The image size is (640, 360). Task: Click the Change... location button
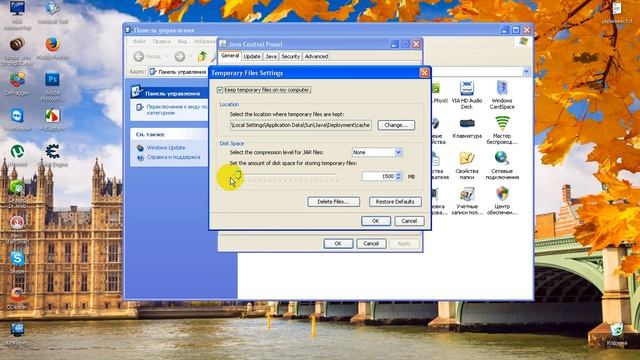click(396, 125)
